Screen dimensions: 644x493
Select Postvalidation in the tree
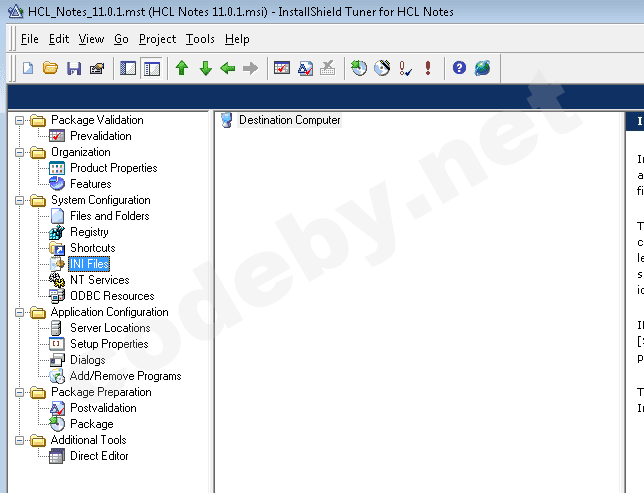click(104, 408)
